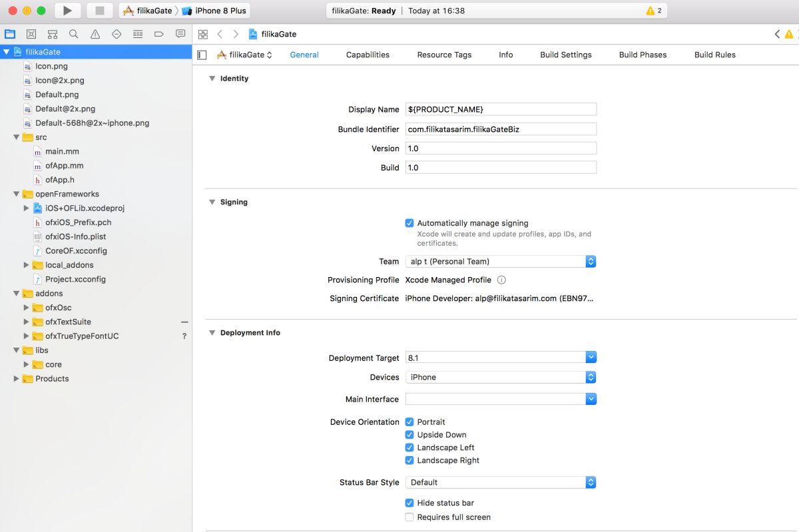Enable Requires full screen
The image size is (799, 532).
click(x=409, y=517)
